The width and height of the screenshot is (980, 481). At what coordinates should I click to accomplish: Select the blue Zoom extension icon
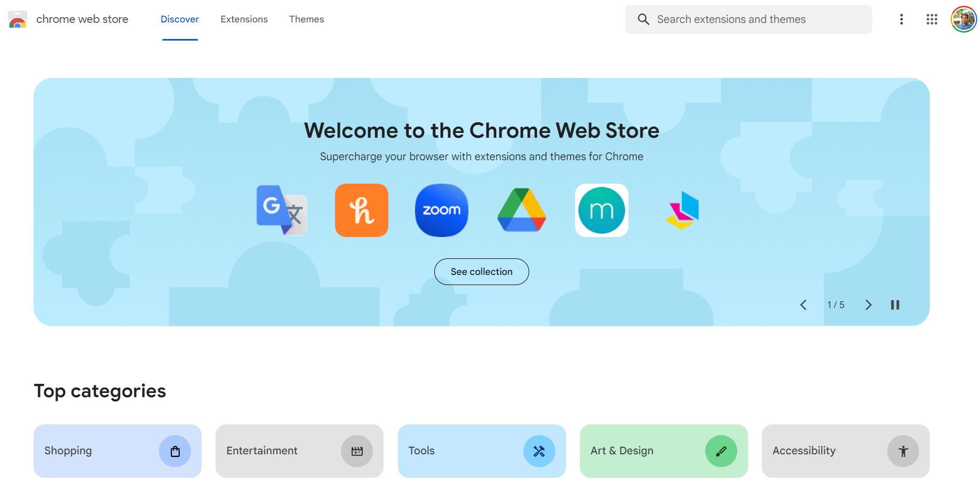(442, 210)
